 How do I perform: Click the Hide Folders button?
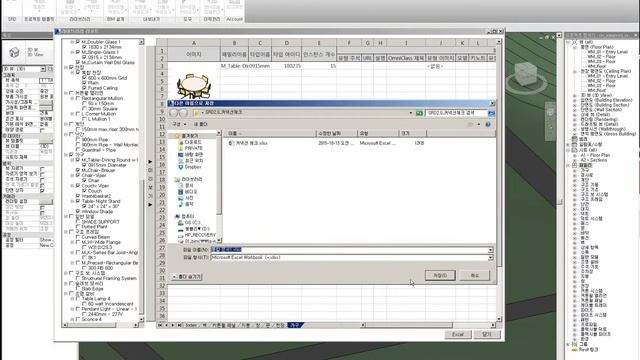coord(187,277)
